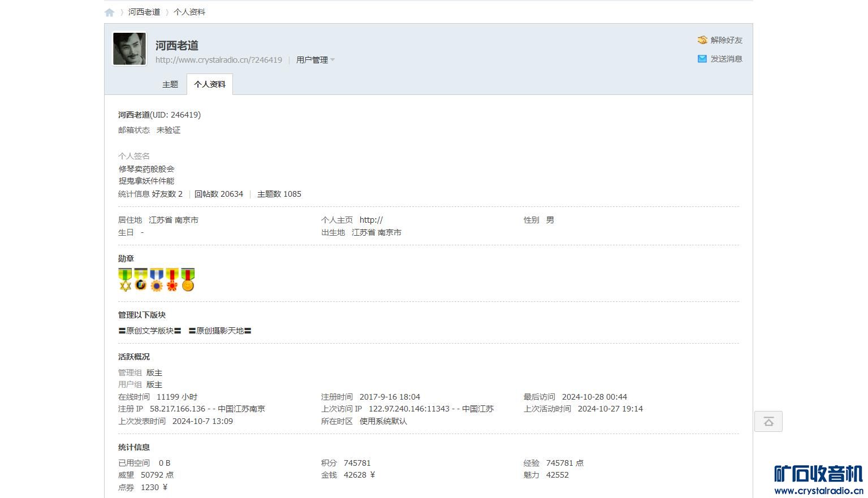Open 河西老道 breadcrumb link
Viewport: 868px width, 498px height.
[144, 12]
